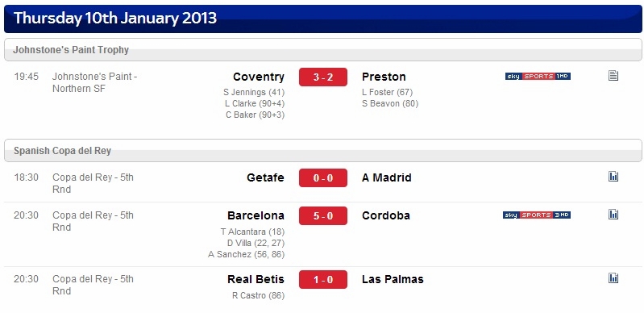
Task: Open Las Palmas team link
Action: click(393, 280)
